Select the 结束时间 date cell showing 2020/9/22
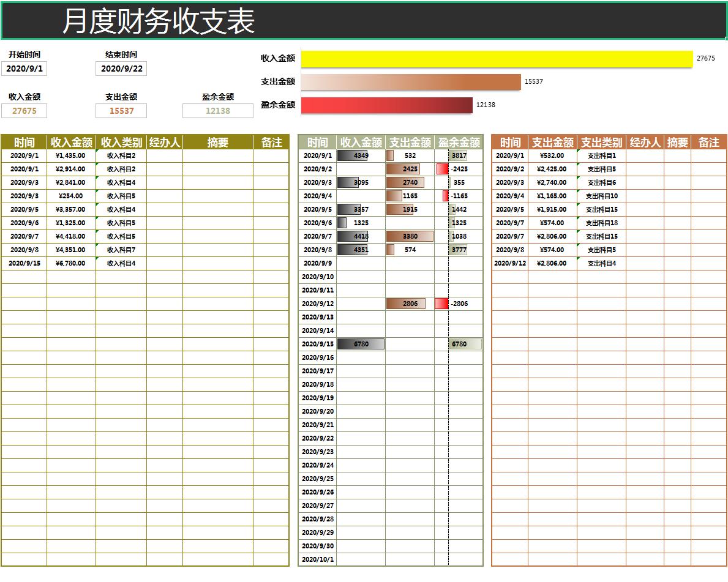 (120, 69)
